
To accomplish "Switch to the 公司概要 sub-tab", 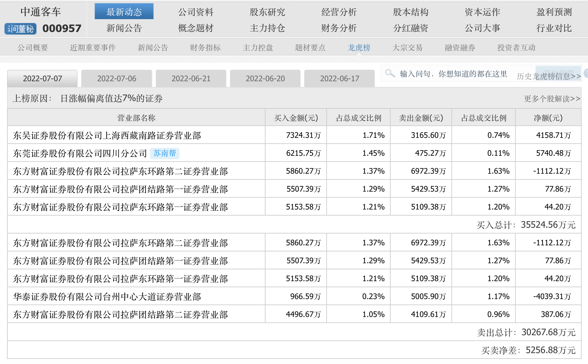I will (33, 47).
